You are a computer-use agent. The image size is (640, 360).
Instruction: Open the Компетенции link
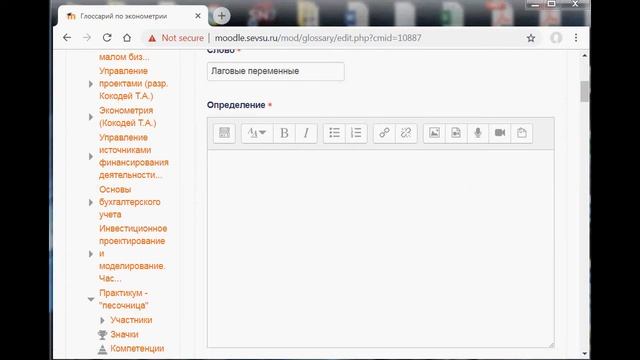coord(137,349)
